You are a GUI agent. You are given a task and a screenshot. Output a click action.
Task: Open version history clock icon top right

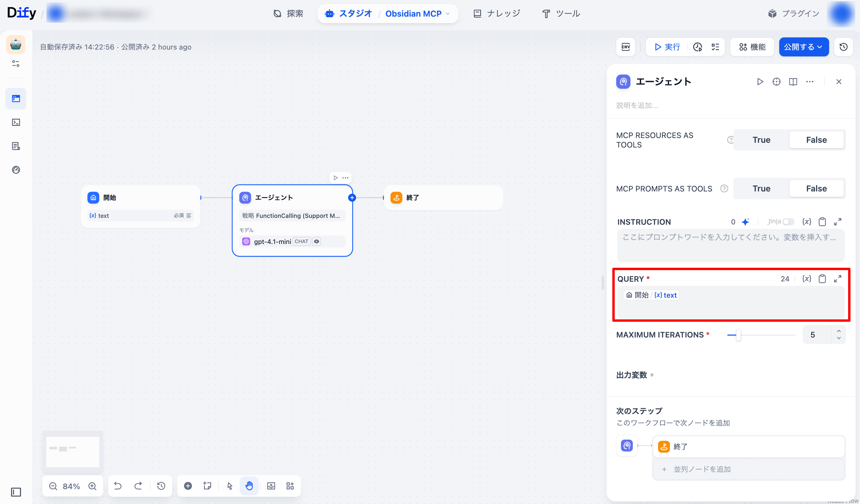click(x=843, y=47)
